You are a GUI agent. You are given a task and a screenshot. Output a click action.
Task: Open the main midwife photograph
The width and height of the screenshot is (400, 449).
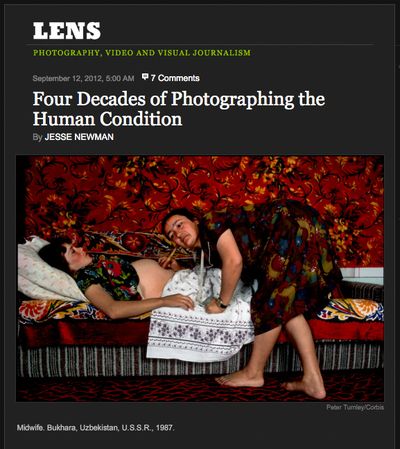pyautogui.click(x=200, y=278)
